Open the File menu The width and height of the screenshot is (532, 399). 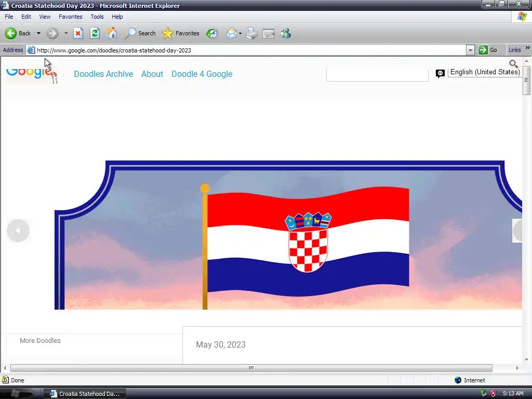click(9, 17)
